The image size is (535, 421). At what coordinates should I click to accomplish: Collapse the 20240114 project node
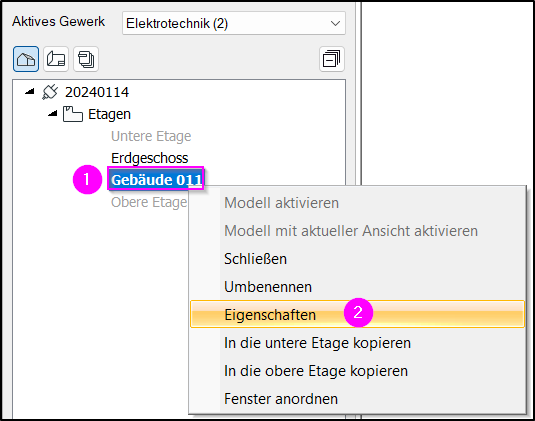click(30, 91)
